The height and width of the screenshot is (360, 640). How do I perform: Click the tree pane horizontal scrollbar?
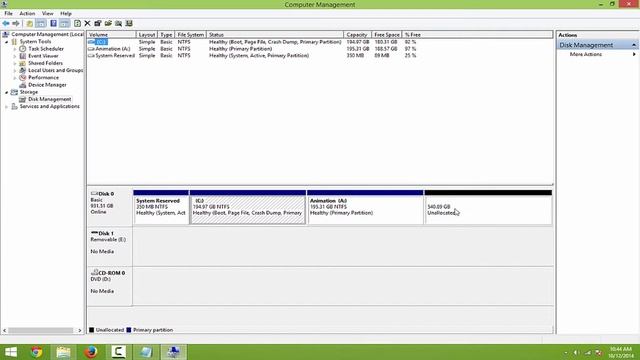pyautogui.click(x=41, y=330)
